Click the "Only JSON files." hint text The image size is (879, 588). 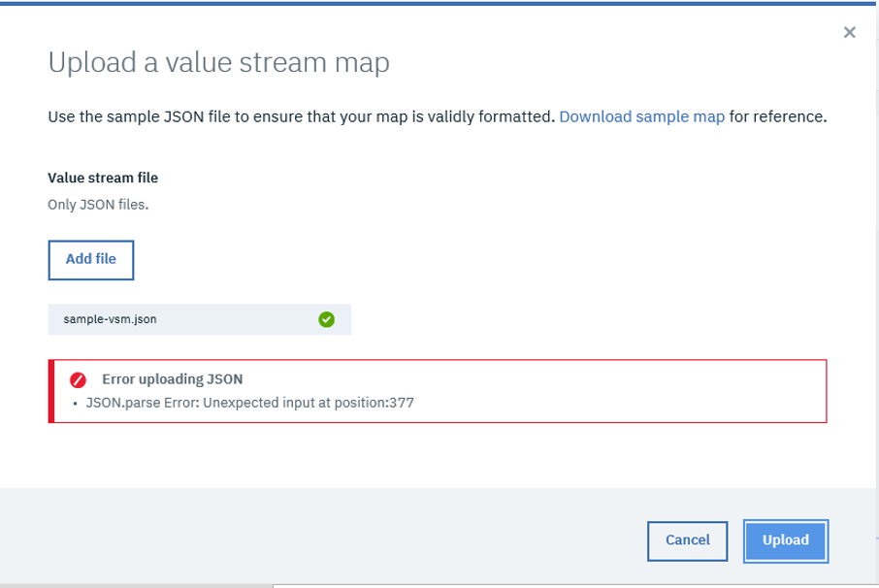98,205
